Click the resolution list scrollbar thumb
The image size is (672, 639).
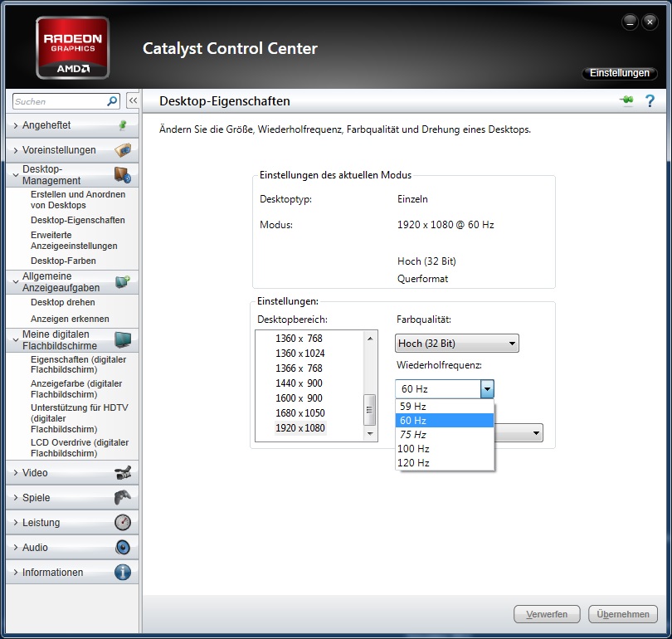370,410
